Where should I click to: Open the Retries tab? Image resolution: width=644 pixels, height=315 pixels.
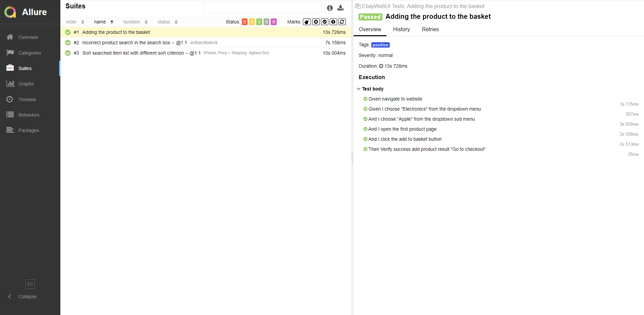(430, 29)
